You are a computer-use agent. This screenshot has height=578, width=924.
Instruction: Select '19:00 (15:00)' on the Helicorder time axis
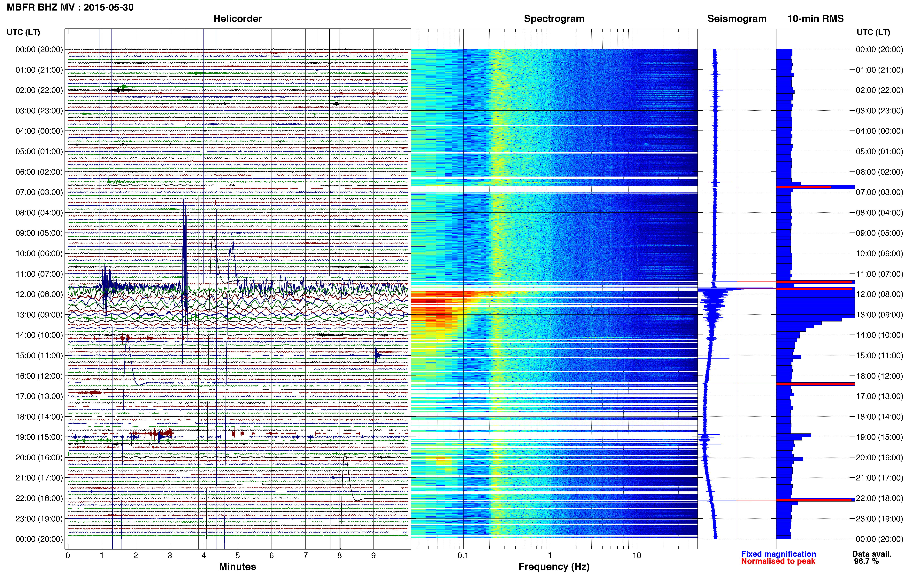tap(39, 437)
